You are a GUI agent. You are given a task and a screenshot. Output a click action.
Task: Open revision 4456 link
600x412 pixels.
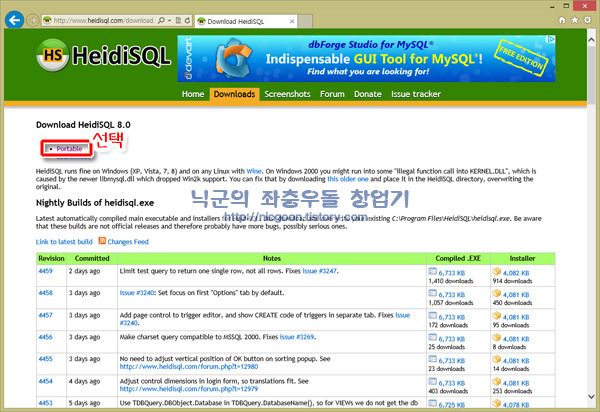click(x=45, y=337)
